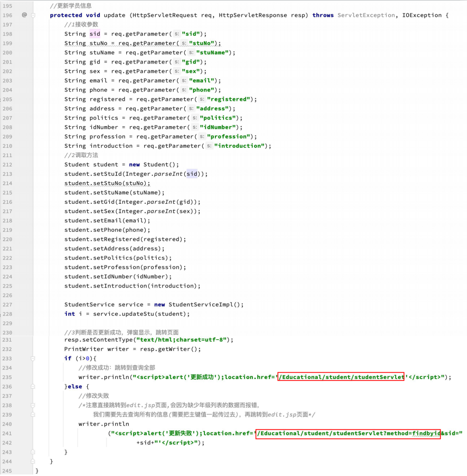This screenshot has height=476, width=467.
Task: Click the "phone" string literal
Action: (x=202, y=90)
